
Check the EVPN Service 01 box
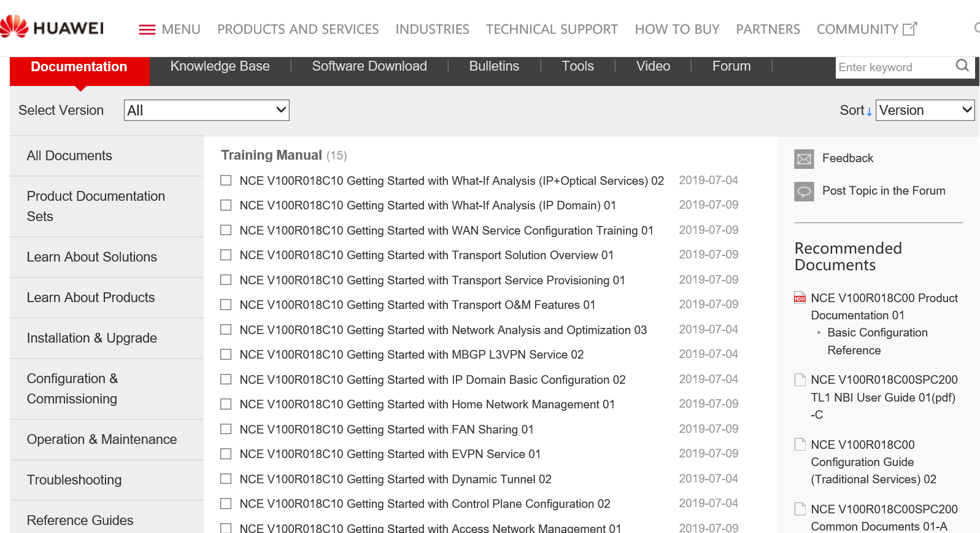226,454
